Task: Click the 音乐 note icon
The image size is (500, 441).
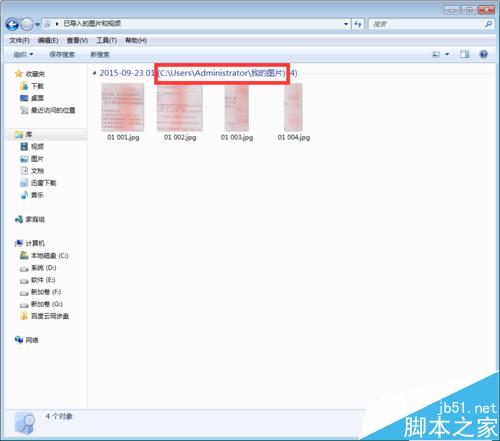Action: [24, 195]
